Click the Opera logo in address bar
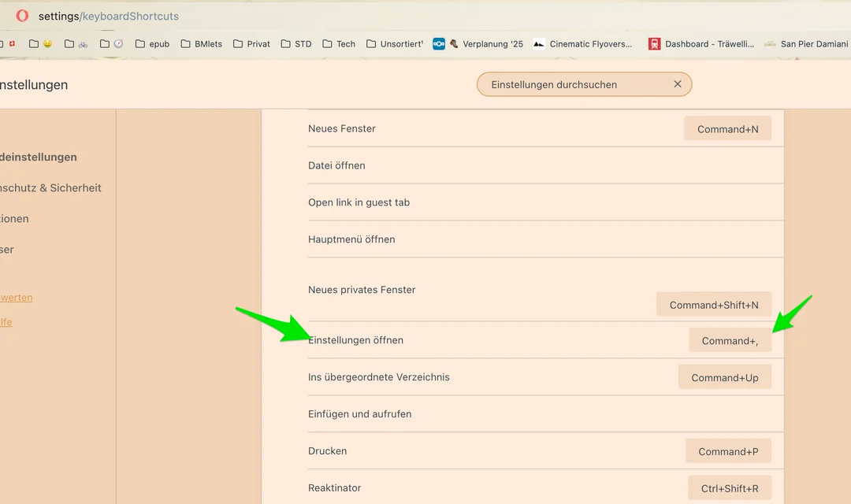Viewport: 851px width, 504px height. pyautogui.click(x=22, y=16)
